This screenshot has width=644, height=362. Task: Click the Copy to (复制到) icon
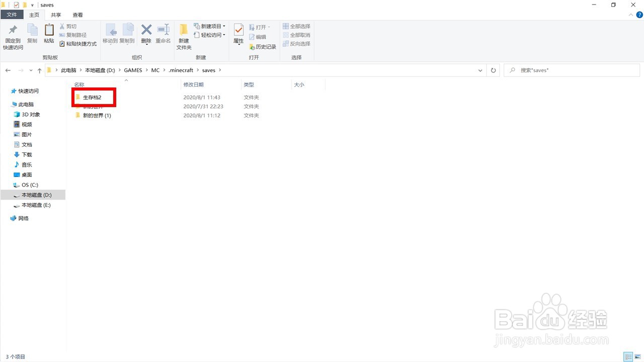point(127,30)
